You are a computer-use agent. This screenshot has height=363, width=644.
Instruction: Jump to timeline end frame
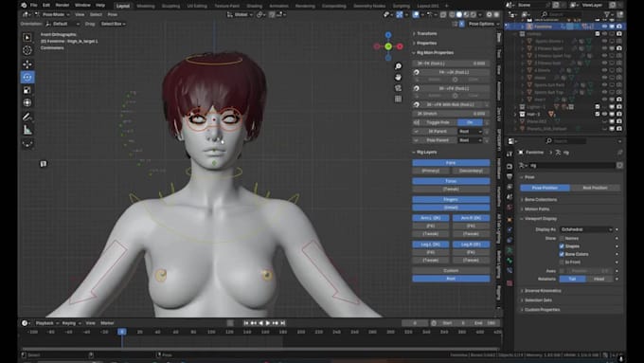pos(282,323)
